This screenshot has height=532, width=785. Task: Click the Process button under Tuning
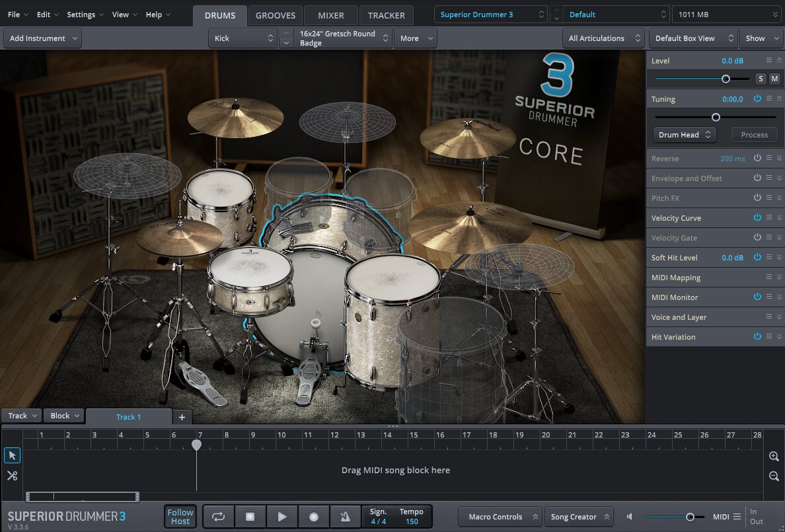754,134
